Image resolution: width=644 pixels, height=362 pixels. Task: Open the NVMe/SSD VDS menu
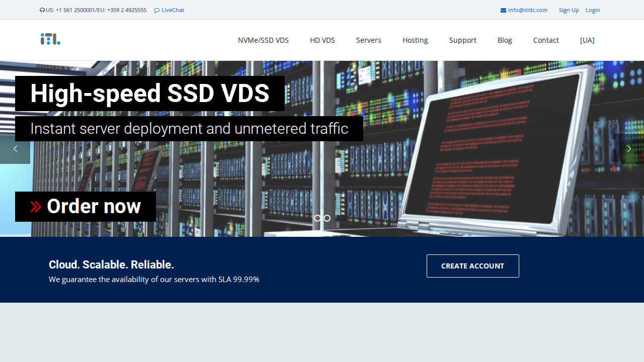coord(263,40)
